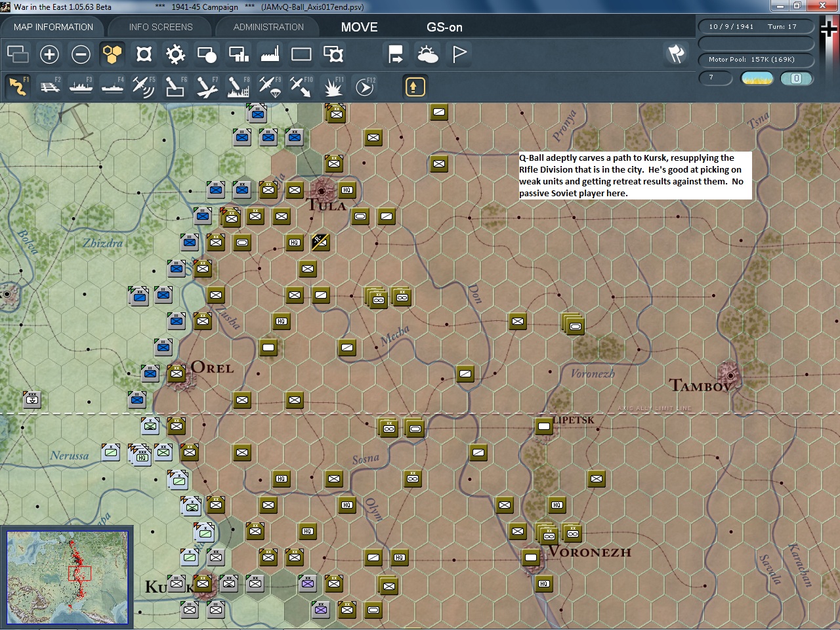Click the 10/9/1941 date field
840x630 pixels.
(731, 27)
